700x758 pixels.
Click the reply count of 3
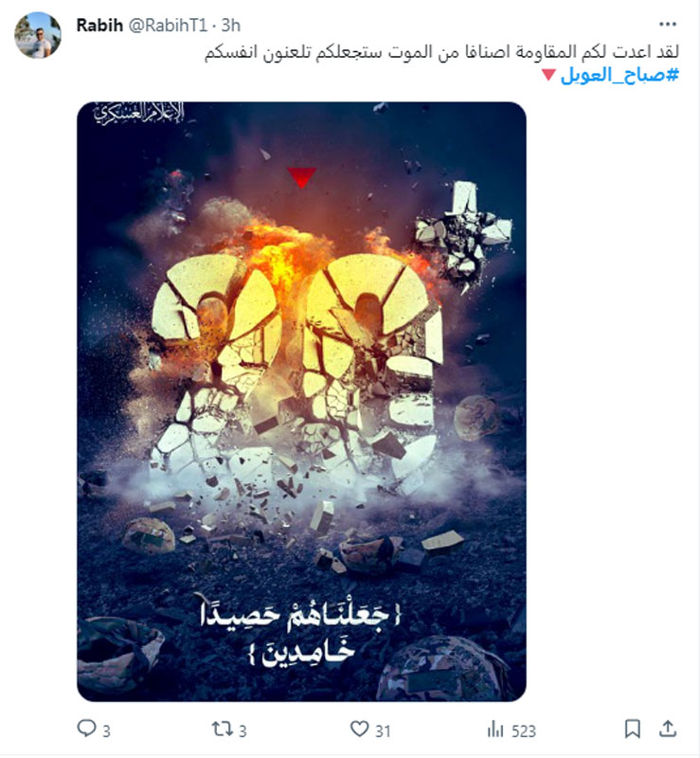106,731
